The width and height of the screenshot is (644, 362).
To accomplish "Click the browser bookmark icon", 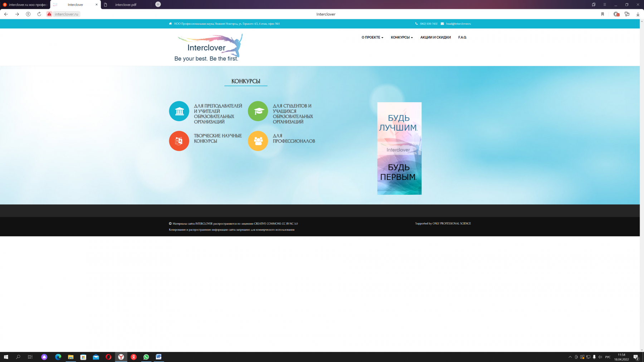I will (602, 14).
